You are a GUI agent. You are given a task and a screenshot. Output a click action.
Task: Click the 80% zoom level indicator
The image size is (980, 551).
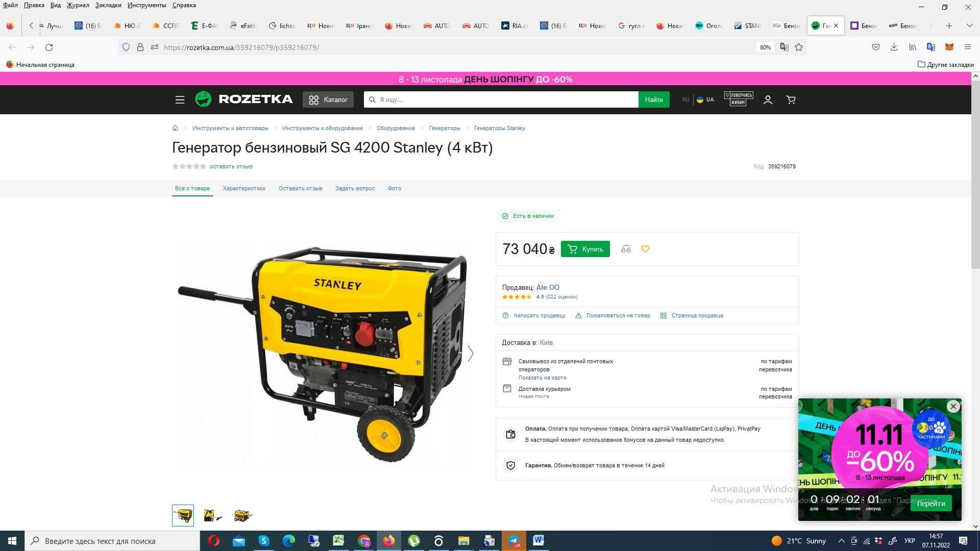tap(765, 47)
